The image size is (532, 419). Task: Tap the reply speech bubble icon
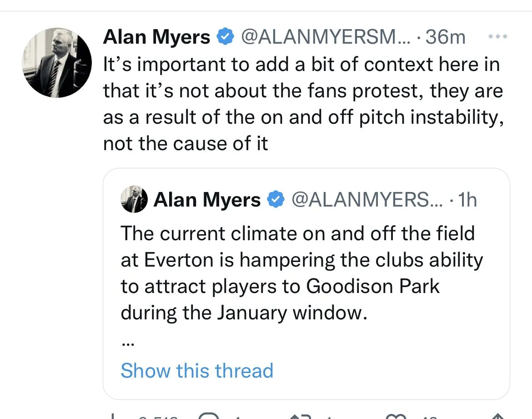click(x=210, y=415)
